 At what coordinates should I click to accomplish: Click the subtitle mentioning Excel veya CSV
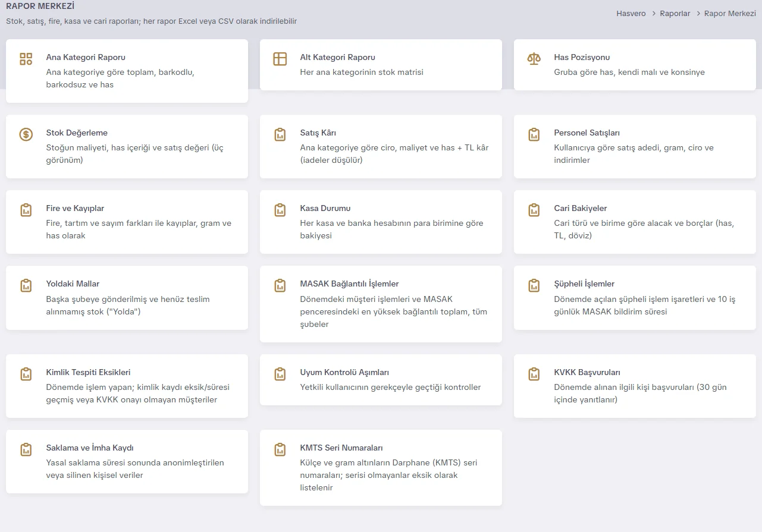pos(151,21)
